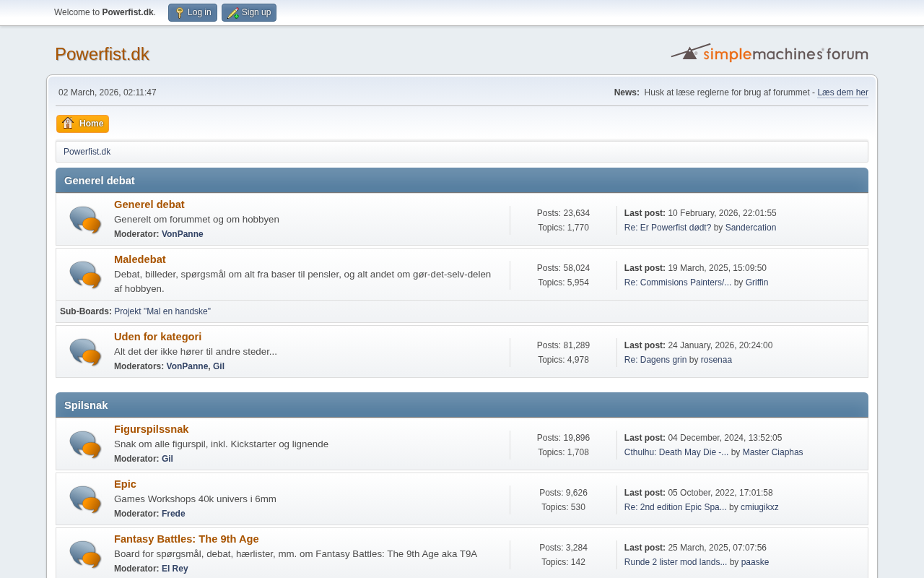Click the Epic board speech-bubble icon
924x578 pixels.
pyautogui.click(x=85, y=499)
